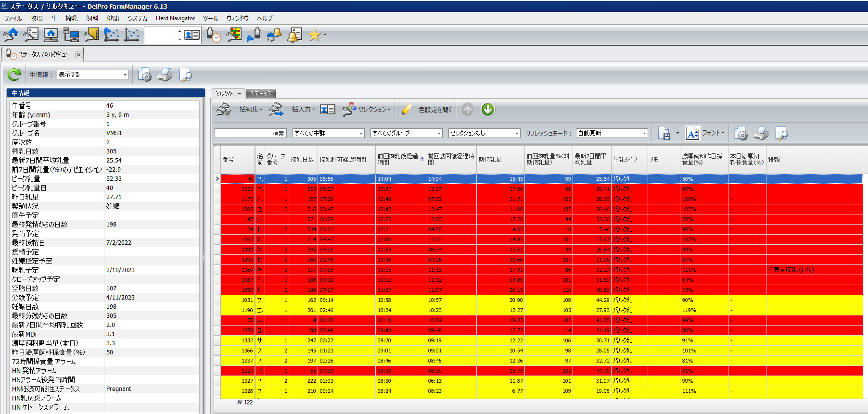Click the green refresh arrow icon
The height and width of the screenshot is (414, 868).
pyautogui.click(x=14, y=75)
